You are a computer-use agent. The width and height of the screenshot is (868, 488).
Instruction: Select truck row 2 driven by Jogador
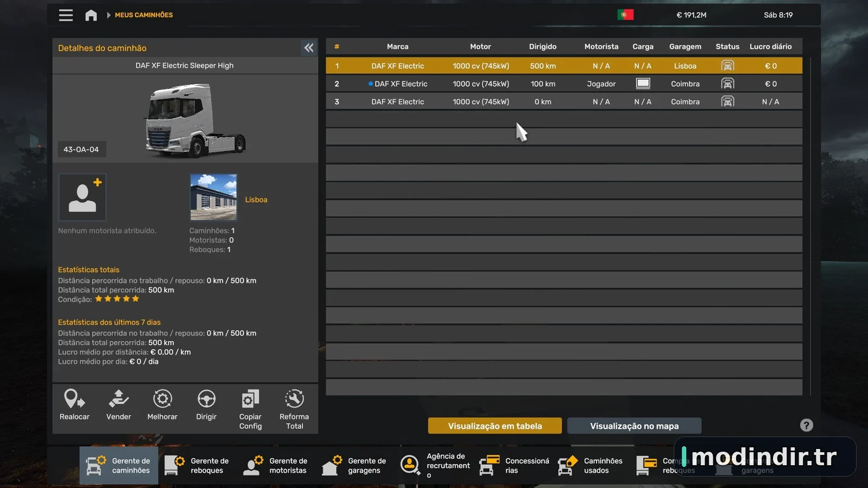(x=564, y=84)
